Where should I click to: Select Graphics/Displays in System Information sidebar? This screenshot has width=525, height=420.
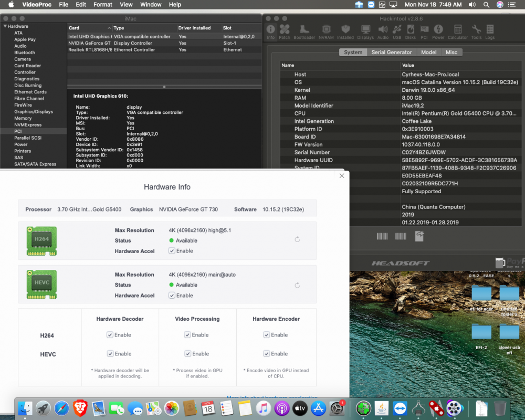coord(34,111)
